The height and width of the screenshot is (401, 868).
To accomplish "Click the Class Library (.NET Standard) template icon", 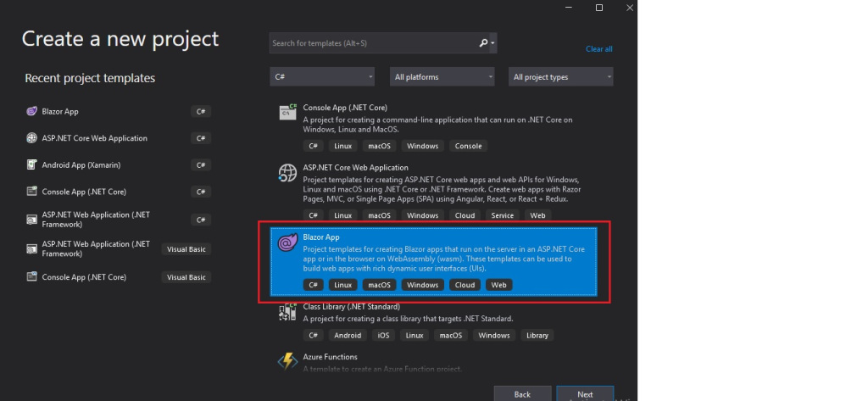I will (x=288, y=312).
